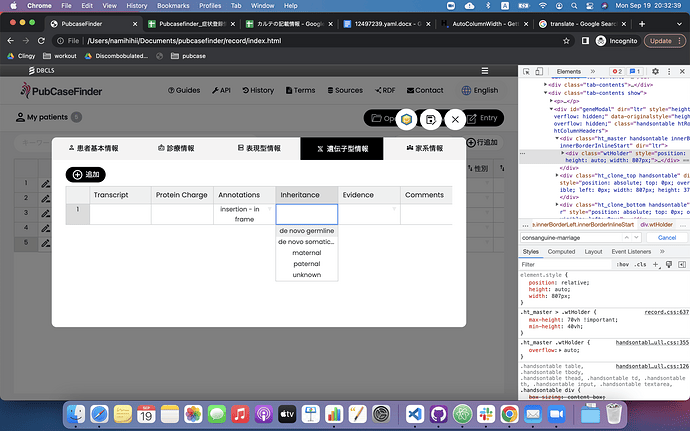Open the History link in site header
Viewport: 690px width, 431px height.
[258, 90]
